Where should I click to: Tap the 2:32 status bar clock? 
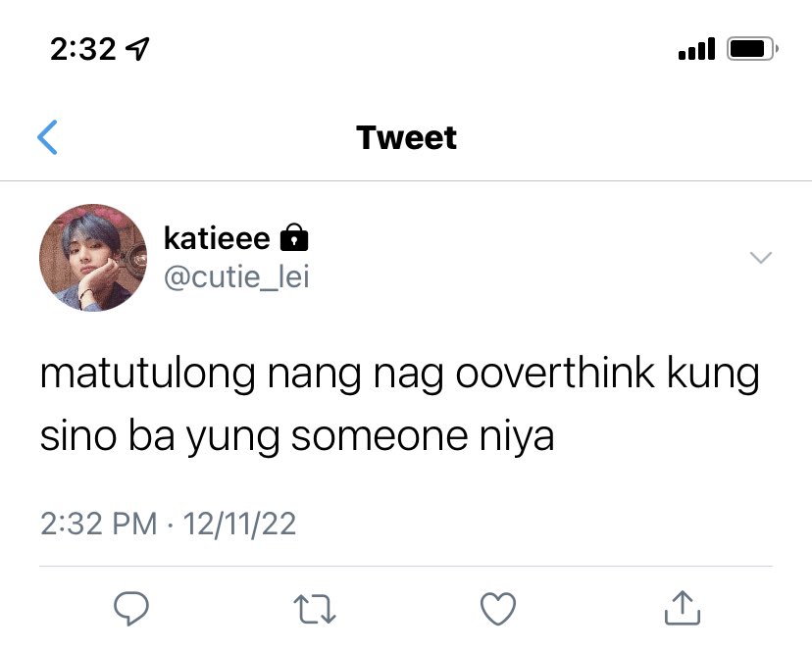(82, 49)
